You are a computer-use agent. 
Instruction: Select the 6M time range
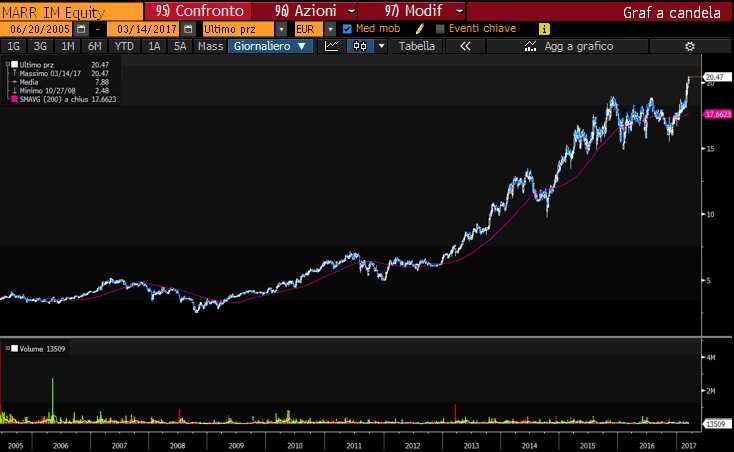[x=95, y=46]
